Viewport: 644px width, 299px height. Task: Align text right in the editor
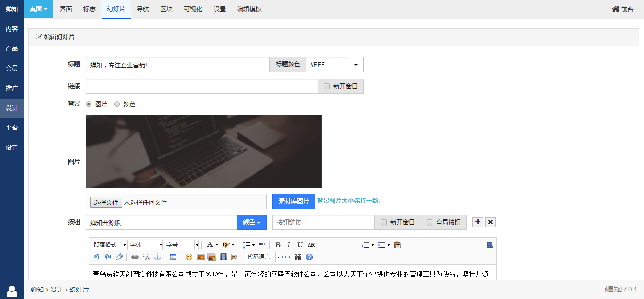coord(350,245)
